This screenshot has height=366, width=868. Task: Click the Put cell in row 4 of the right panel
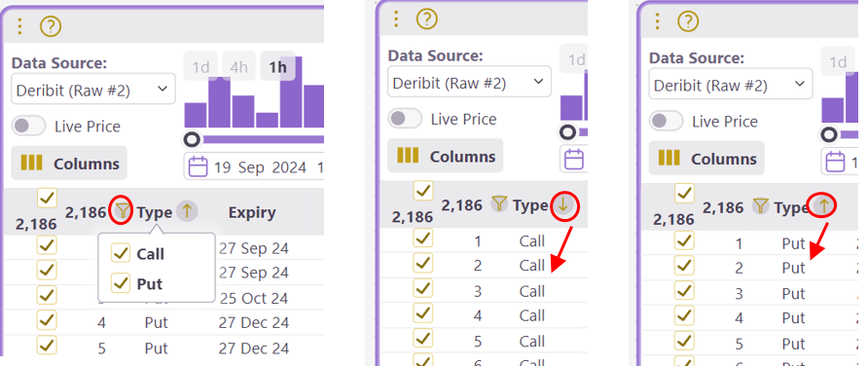(x=793, y=318)
